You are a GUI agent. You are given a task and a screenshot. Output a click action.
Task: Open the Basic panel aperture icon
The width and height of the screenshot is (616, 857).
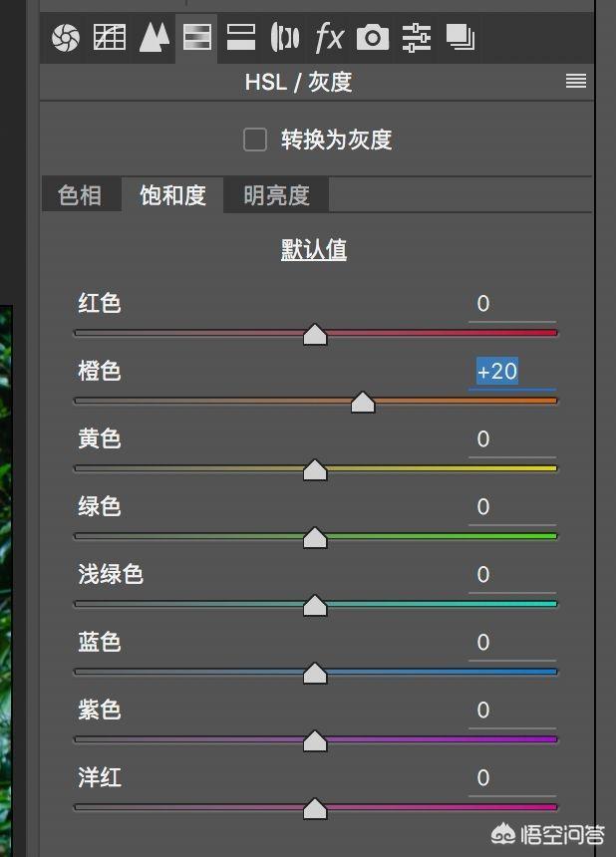[x=65, y=38]
